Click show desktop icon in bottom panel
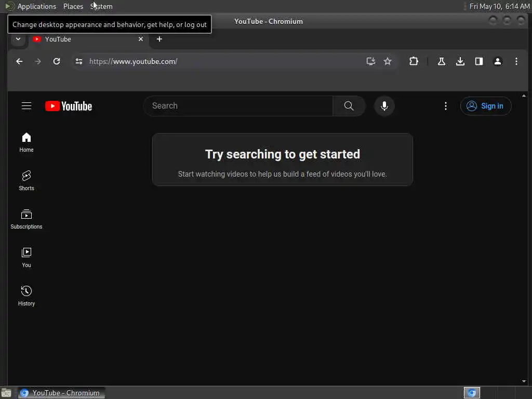Viewport: 532px width, 399px height. click(6, 393)
